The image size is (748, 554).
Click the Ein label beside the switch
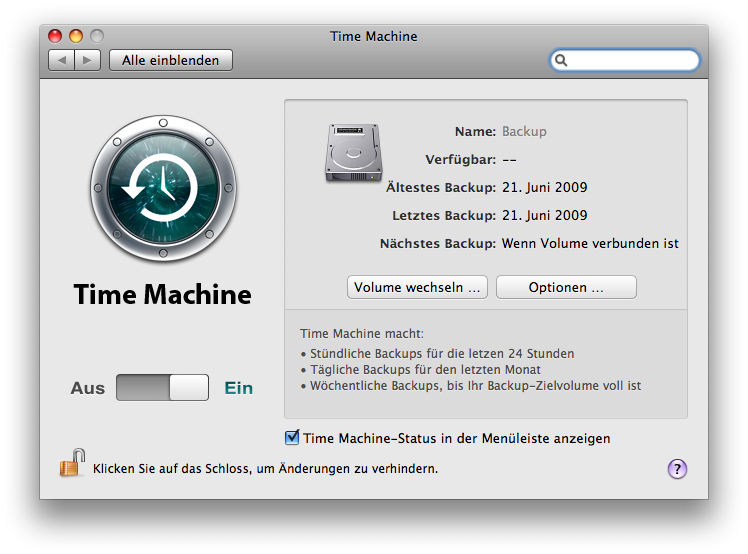tap(239, 388)
